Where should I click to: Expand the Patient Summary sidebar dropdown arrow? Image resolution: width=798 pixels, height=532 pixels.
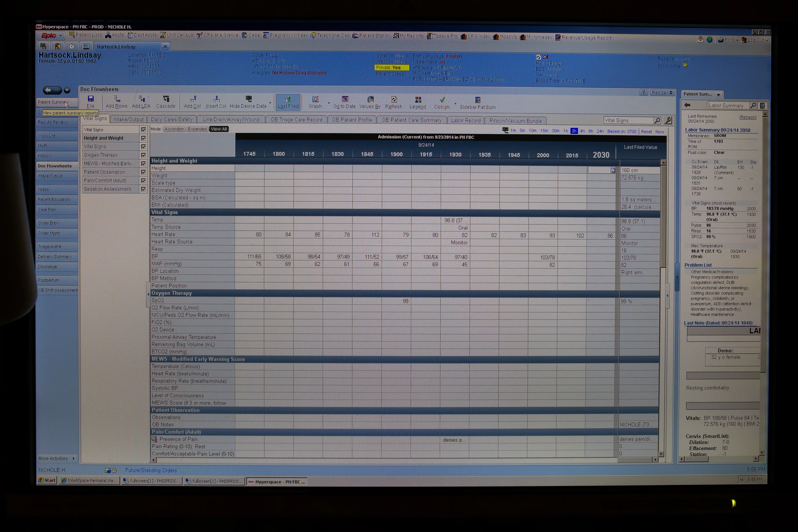[x=718, y=95]
